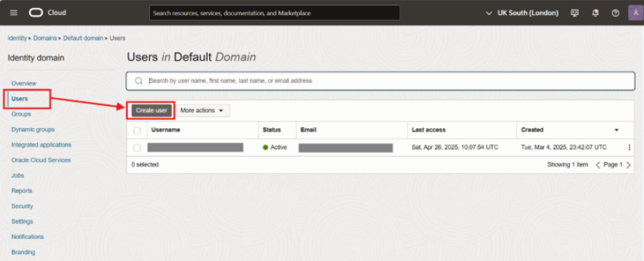This screenshot has height=261, width=644.
Task: Open Overview in the sidebar
Action: point(24,84)
